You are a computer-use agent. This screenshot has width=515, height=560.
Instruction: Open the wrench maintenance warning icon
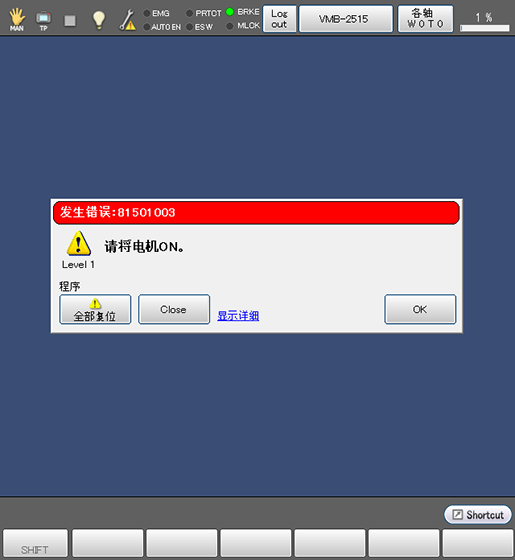click(x=127, y=20)
